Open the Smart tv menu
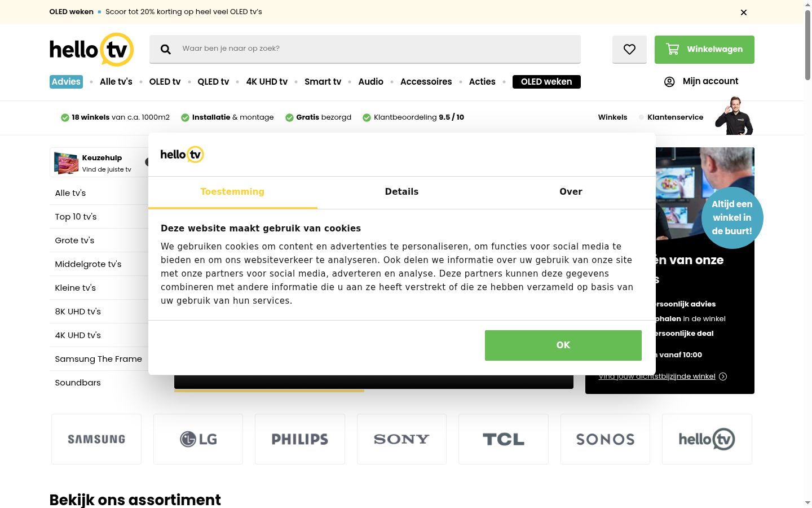The width and height of the screenshot is (812, 508). (323, 82)
